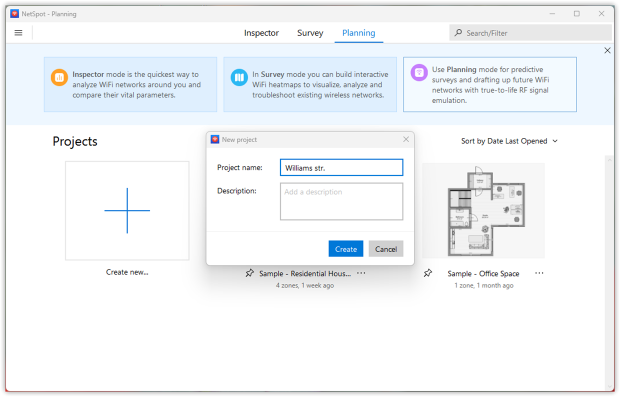Click the Project name field

click(341, 168)
